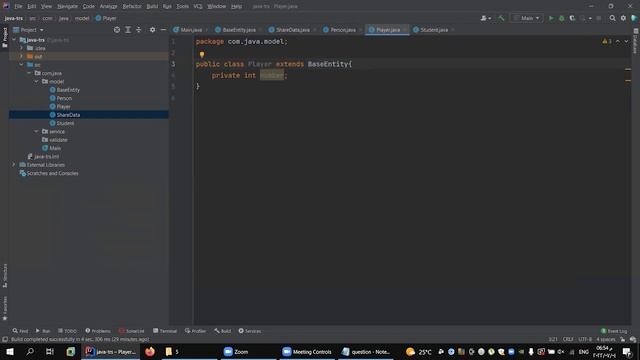This screenshot has width=640, height=360.
Task: Open the Profiler tool window
Action: click(x=196, y=331)
